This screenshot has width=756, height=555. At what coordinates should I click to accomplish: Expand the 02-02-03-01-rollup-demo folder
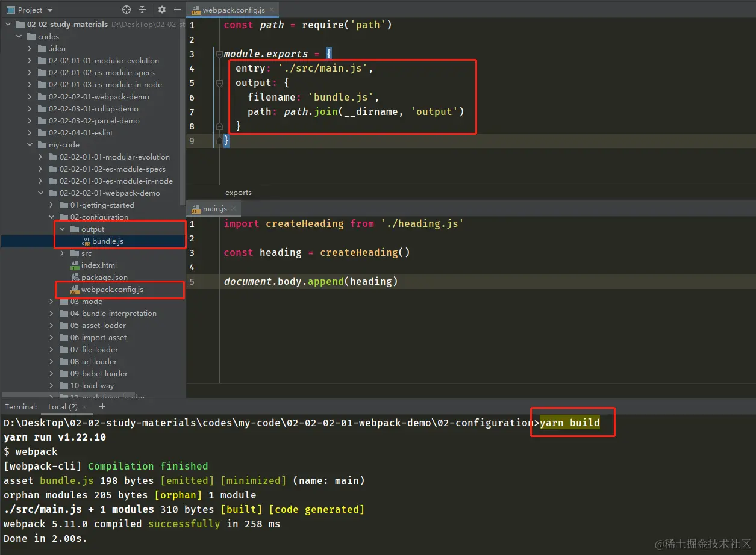pyautogui.click(x=30, y=109)
